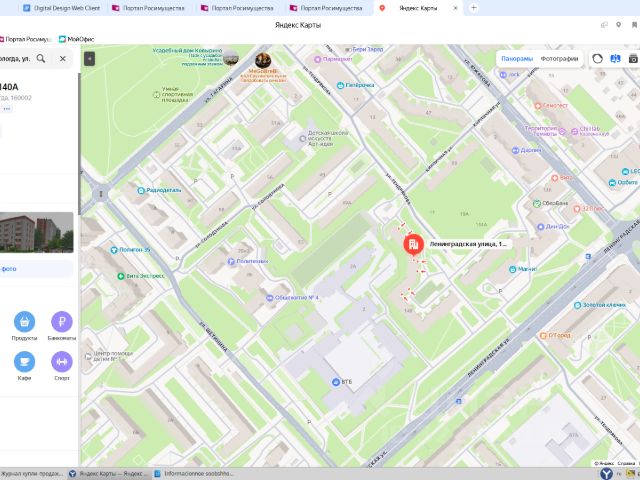This screenshot has width=640, height=480.
Task: Click the search magnifier icon
Action: pyautogui.click(x=41, y=58)
